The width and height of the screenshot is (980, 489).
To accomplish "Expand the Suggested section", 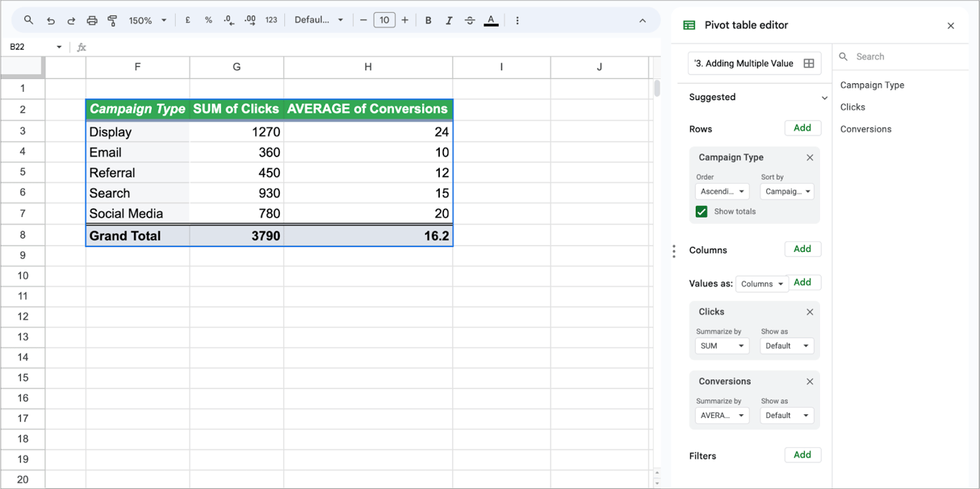I will coord(824,98).
